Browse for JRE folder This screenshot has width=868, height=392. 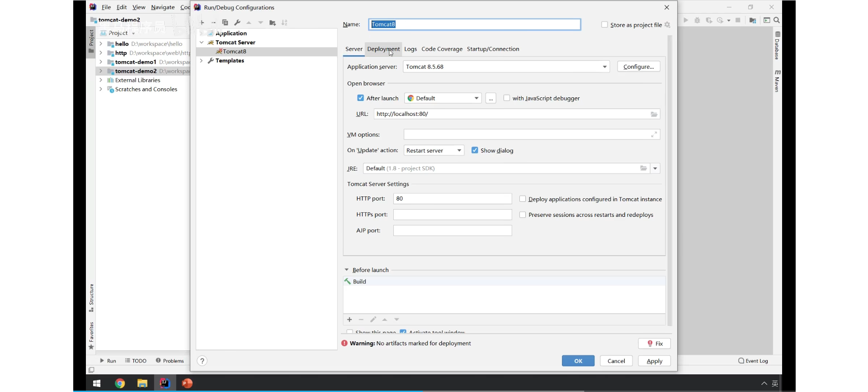coord(643,168)
